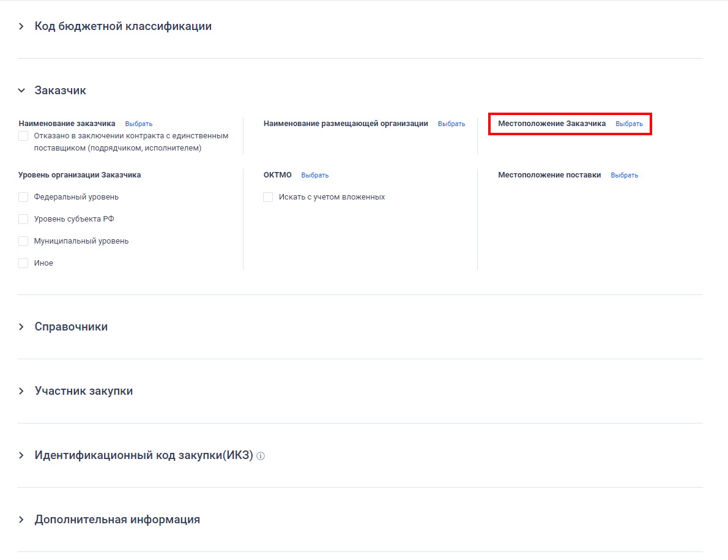
Task: Click Выбрать next to ОКТМО
Action: click(x=315, y=175)
